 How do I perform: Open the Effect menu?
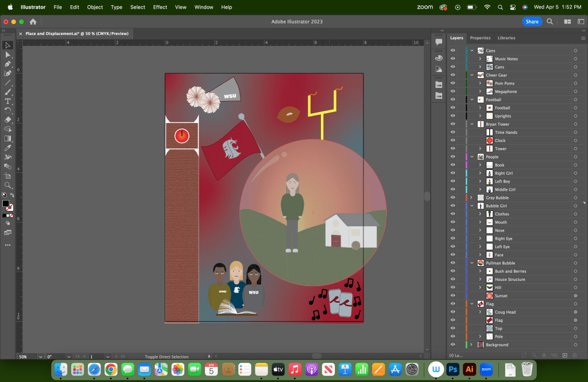tap(160, 7)
